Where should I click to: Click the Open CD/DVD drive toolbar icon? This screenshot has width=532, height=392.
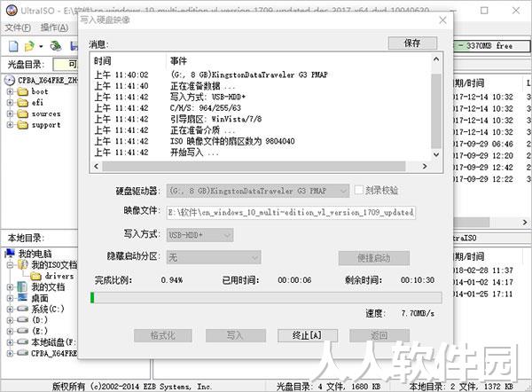pos(56,46)
